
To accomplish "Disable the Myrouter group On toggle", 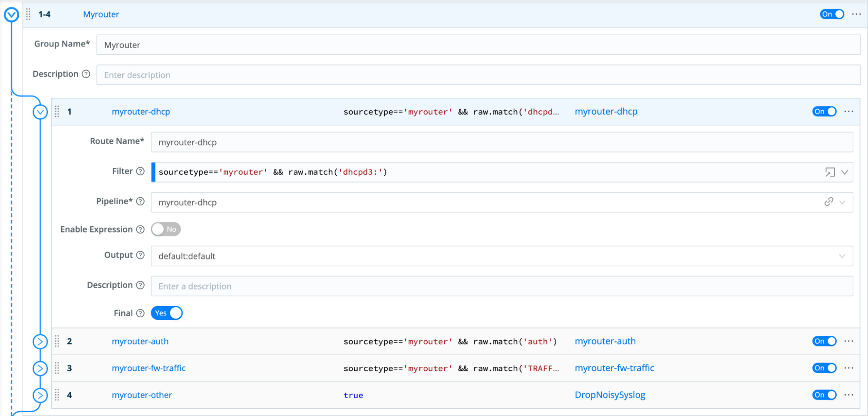I will click(832, 14).
